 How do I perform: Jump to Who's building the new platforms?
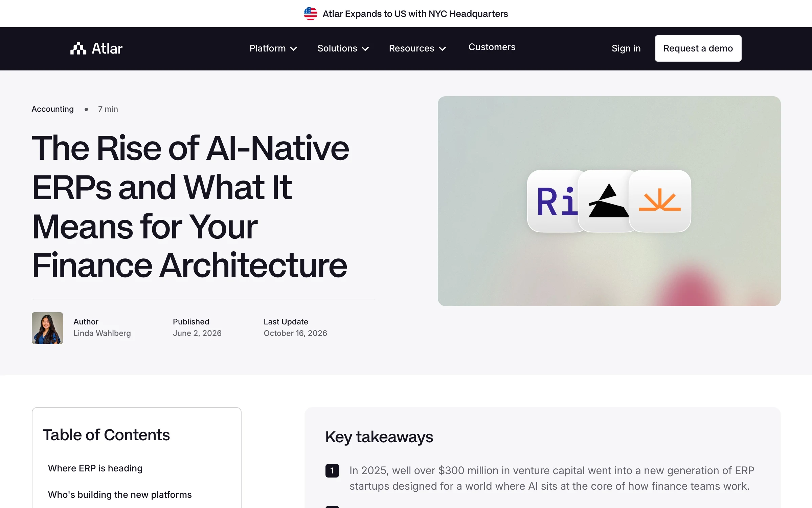pos(120,494)
